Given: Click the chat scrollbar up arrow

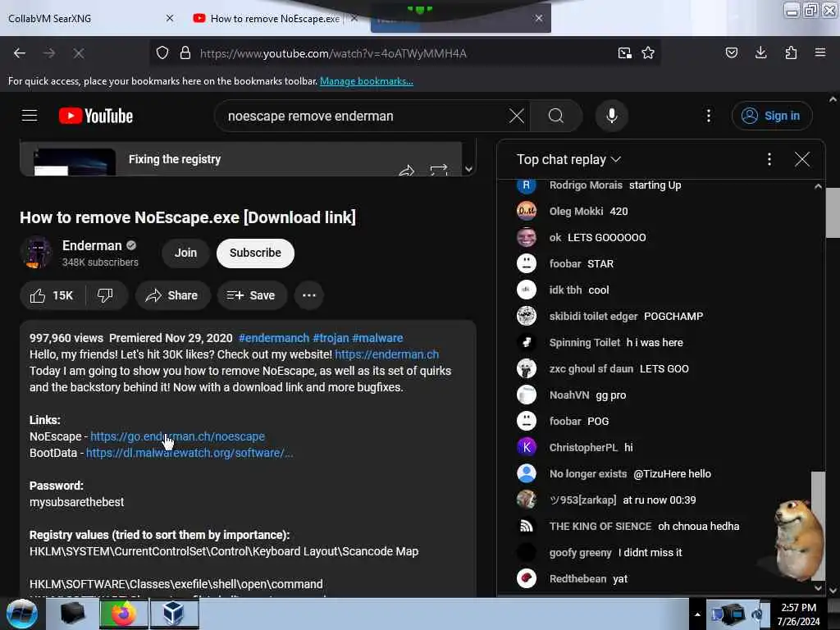Looking at the screenshot, I should click(x=818, y=186).
